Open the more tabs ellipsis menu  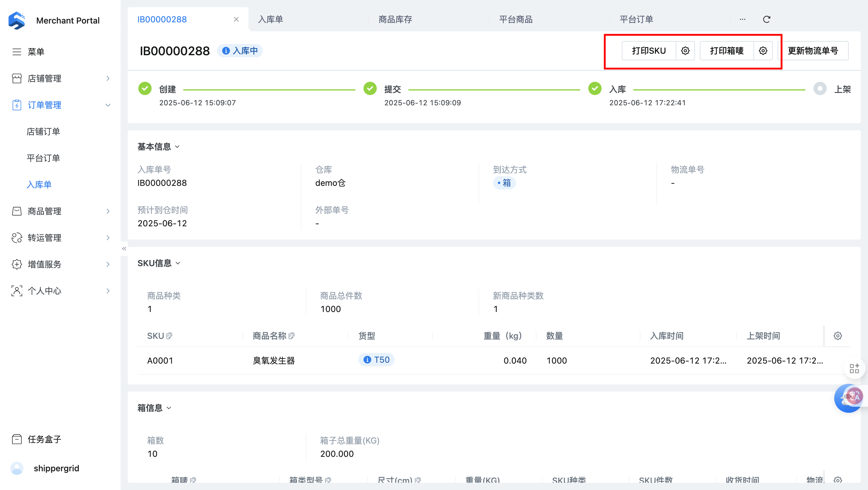point(743,19)
